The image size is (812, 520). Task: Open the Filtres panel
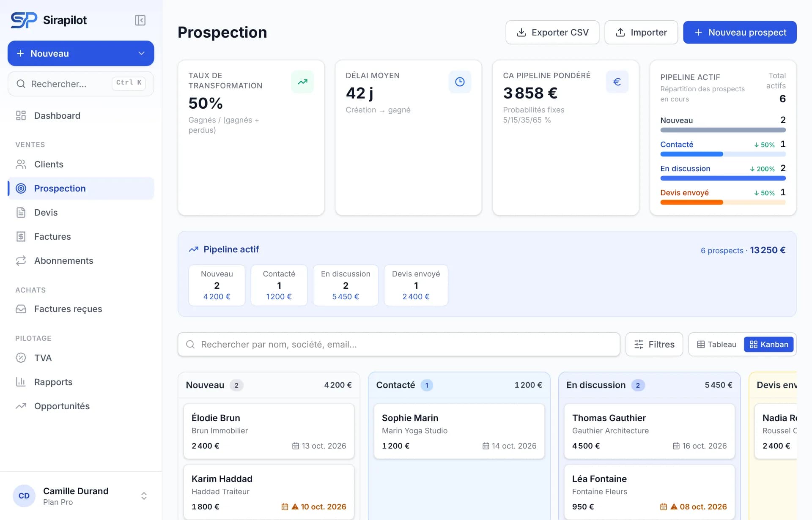(654, 344)
